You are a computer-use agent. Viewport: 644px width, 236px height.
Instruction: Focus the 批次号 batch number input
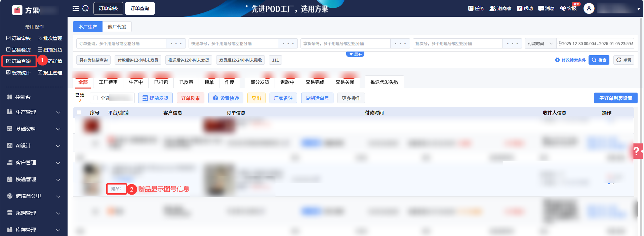click(x=457, y=43)
